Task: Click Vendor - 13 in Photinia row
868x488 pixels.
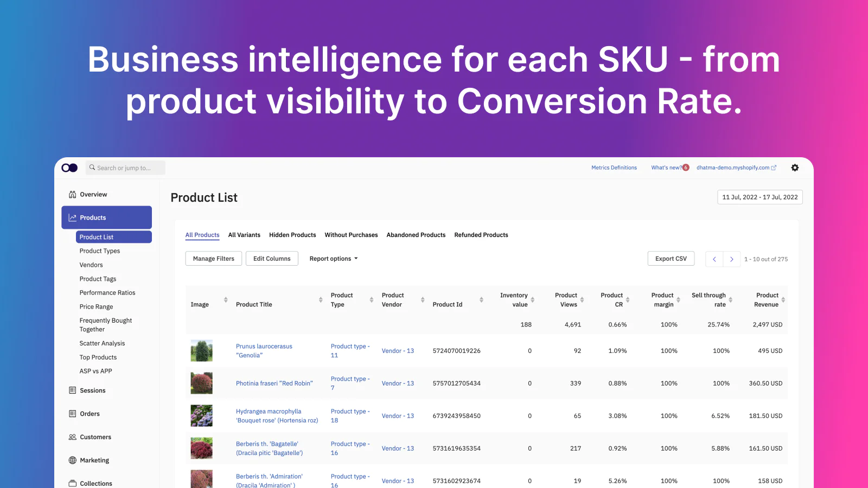Action: pyautogui.click(x=398, y=383)
